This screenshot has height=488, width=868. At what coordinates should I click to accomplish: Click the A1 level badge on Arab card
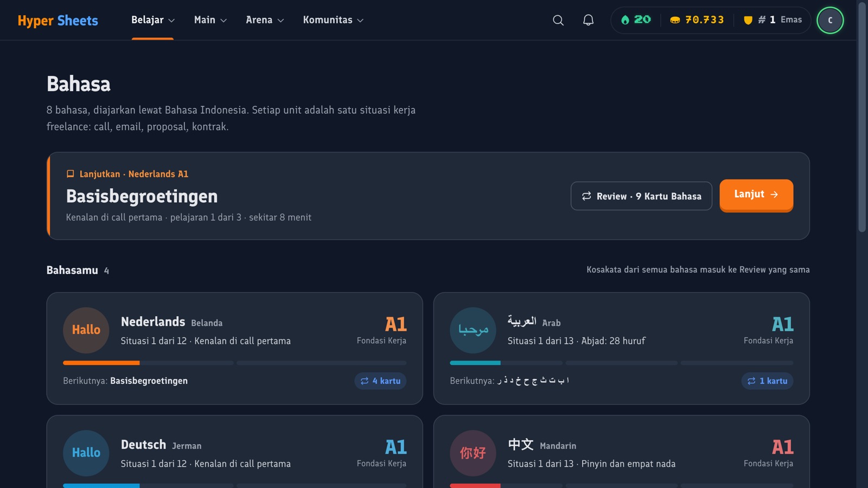(783, 324)
